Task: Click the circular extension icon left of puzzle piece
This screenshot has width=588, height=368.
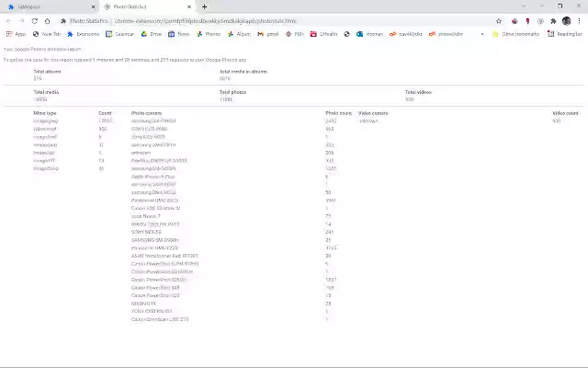Action: tap(540, 21)
